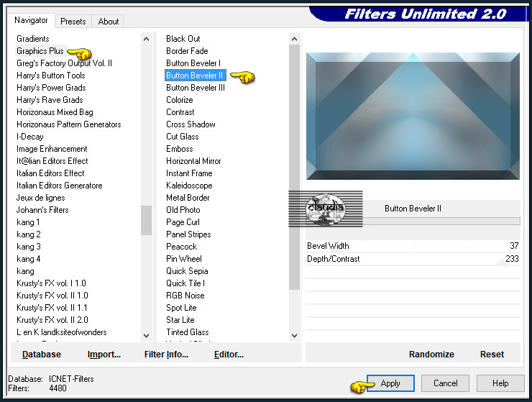Viewport: 532px width, 402px height.
Task: Adjust the Depth/Contrast slider
Action: click(413, 259)
